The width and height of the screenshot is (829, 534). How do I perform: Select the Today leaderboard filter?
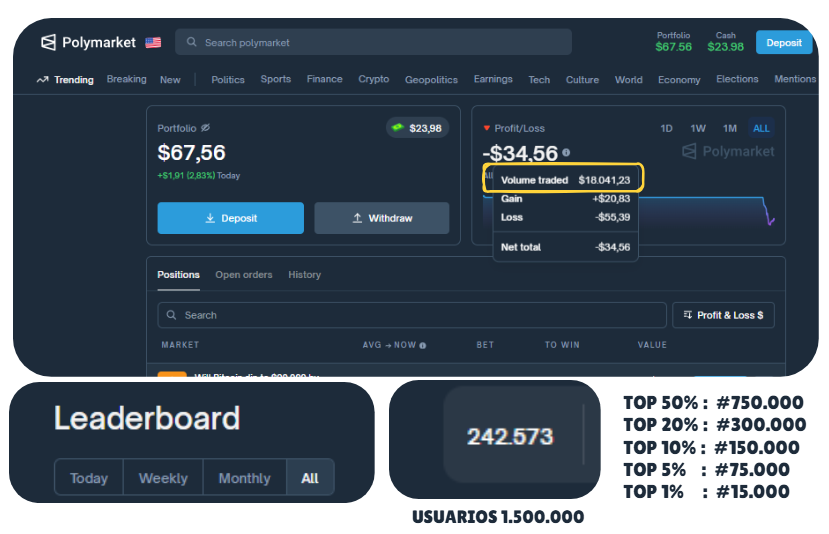(89, 477)
